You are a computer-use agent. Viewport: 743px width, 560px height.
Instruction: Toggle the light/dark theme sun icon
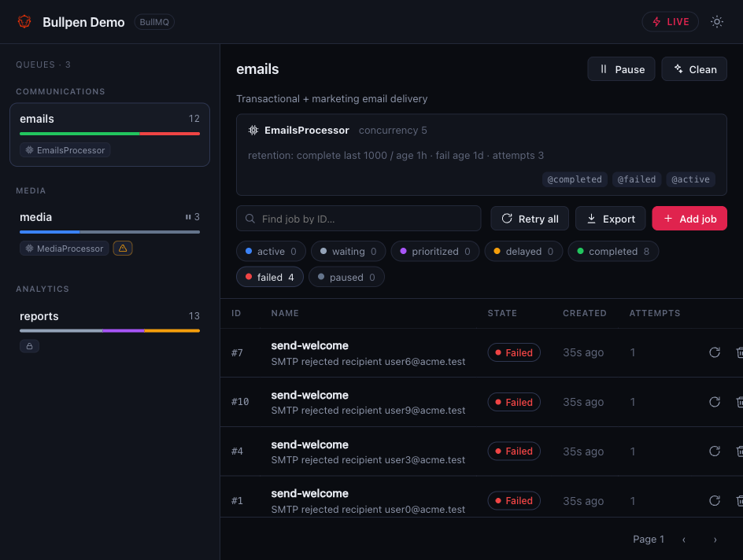[x=716, y=22]
